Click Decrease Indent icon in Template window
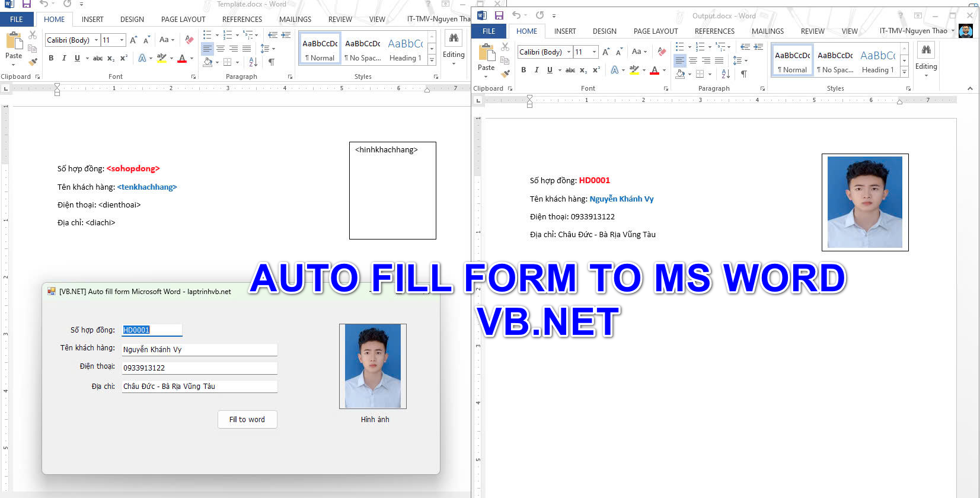980x498 pixels. (273, 35)
